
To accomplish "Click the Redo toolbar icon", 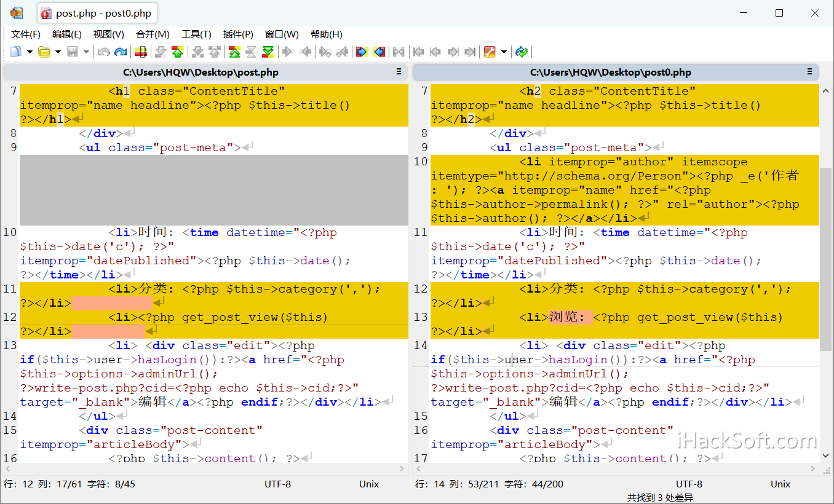I will coord(121,52).
